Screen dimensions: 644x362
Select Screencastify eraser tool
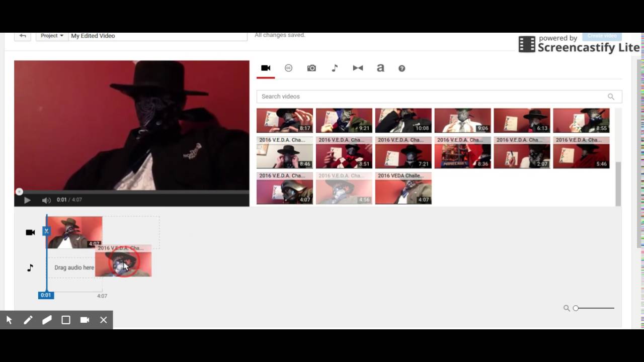tap(47, 320)
